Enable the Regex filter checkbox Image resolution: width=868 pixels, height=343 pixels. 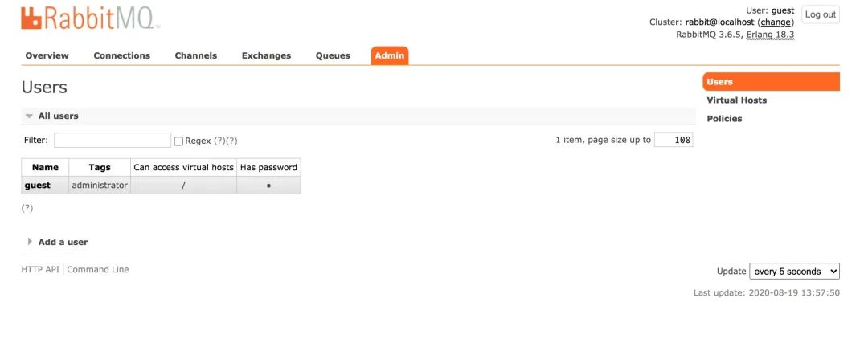coord(178,141)
